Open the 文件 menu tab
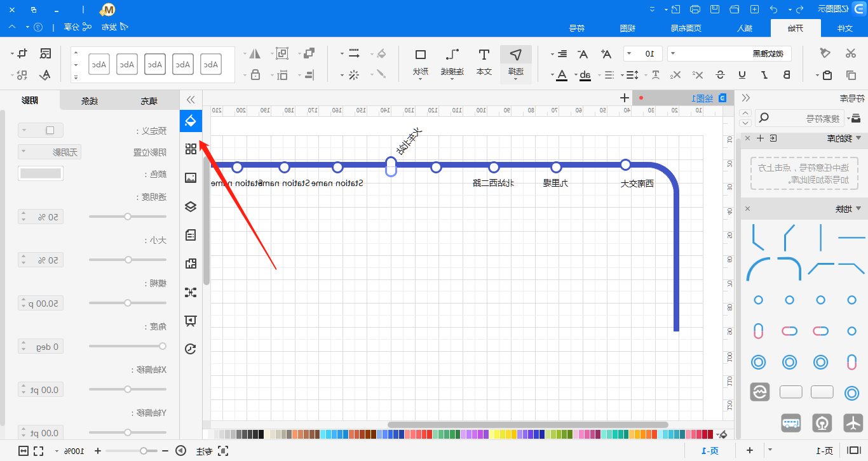Screen dimensions: 868x461 pyautogui.click(x=844, y=28)
